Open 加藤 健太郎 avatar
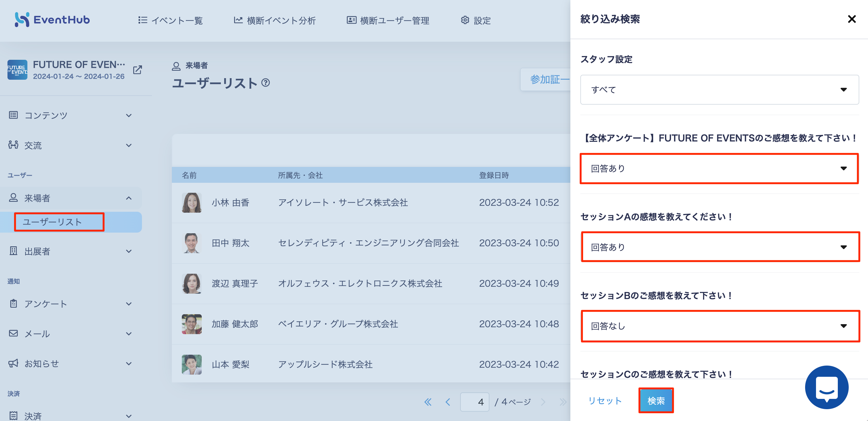This screenshot has width=868, height=421. click(192, 324)
